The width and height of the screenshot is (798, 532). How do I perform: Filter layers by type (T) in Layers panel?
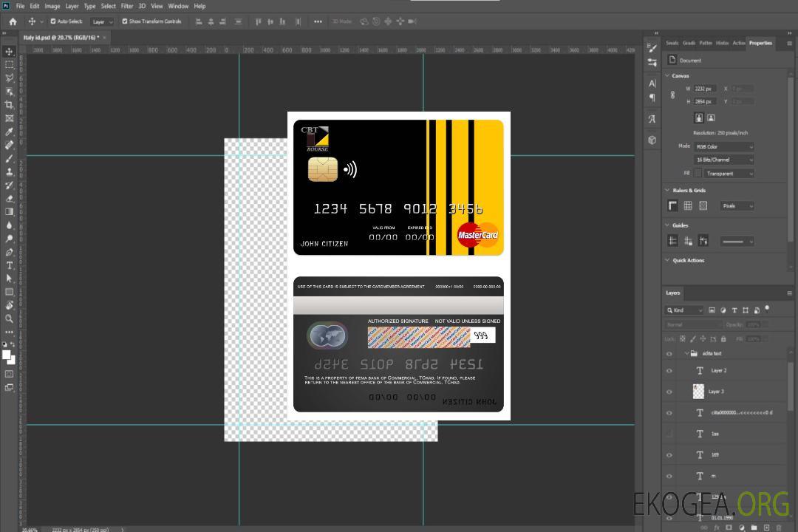(x=734, y=310)
